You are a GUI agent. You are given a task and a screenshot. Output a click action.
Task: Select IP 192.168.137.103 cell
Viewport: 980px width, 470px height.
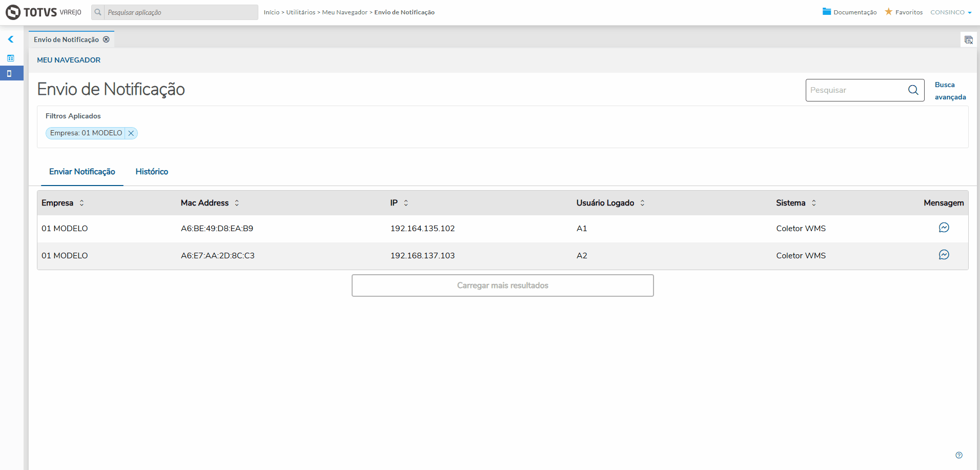pos(423,256)
